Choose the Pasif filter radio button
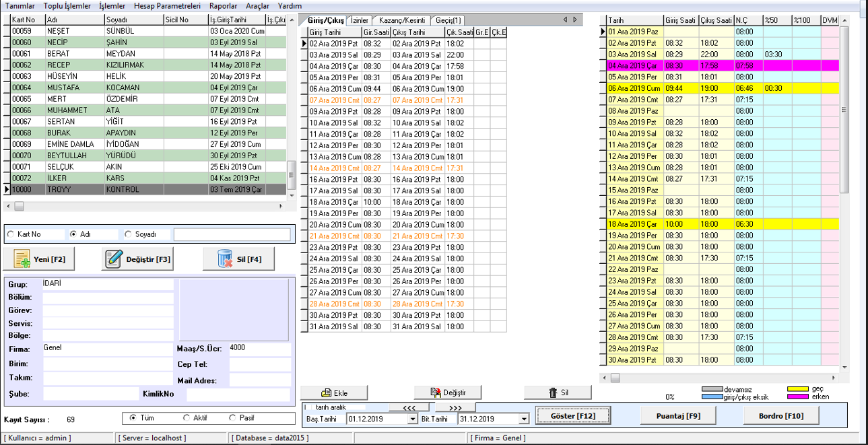 233,418
